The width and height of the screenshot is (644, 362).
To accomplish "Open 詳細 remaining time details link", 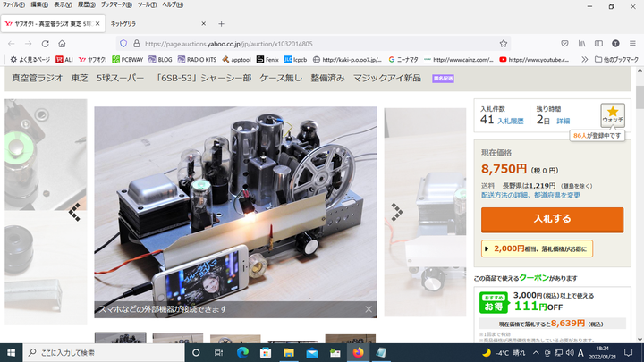I will [563, 120].
